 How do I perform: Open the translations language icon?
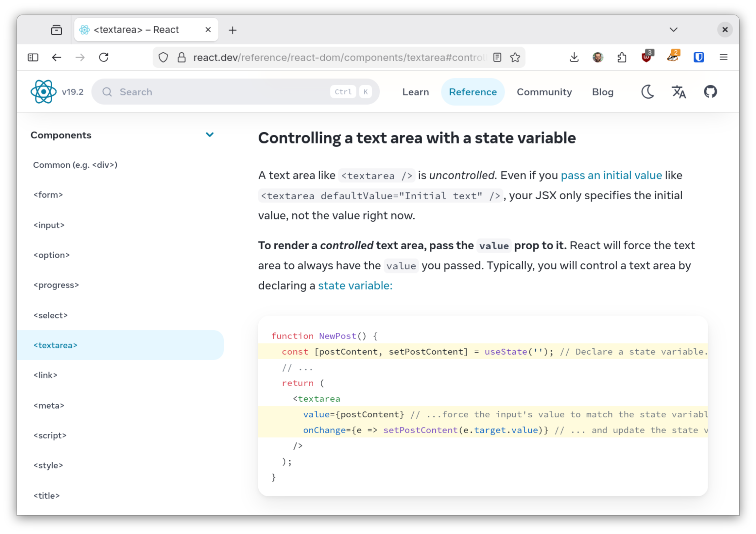coord(679,92)
